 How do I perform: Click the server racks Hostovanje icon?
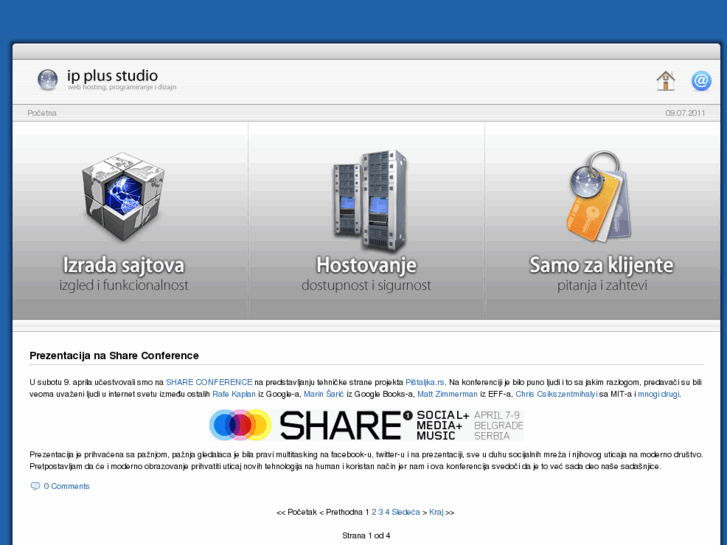tap(370, 200)
